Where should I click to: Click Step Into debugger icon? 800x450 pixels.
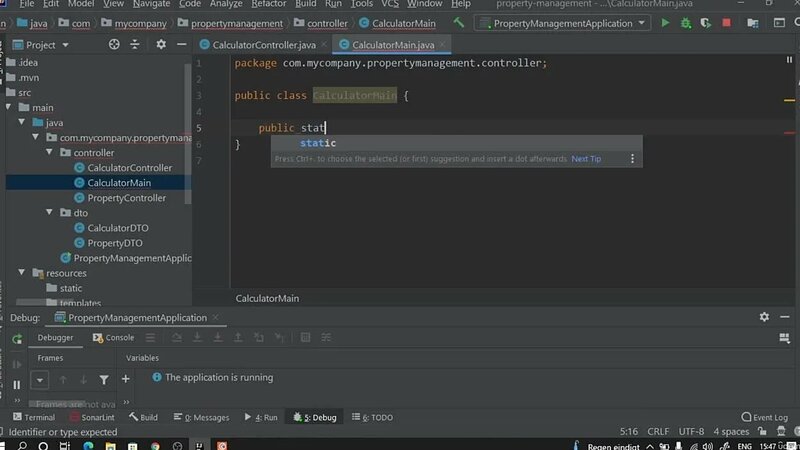coord(197,337)
